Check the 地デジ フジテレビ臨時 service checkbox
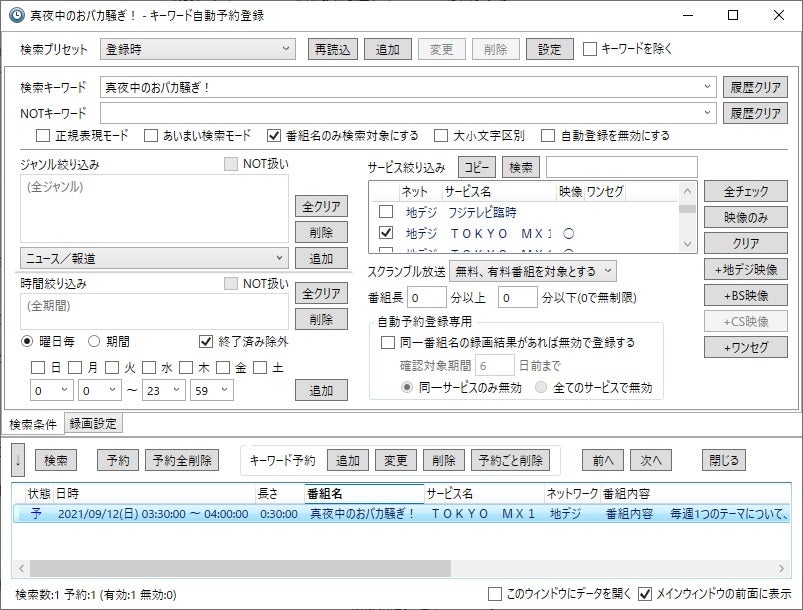This screenshot has height=610, width=803. pyautogui.click(x=385, y=212)
